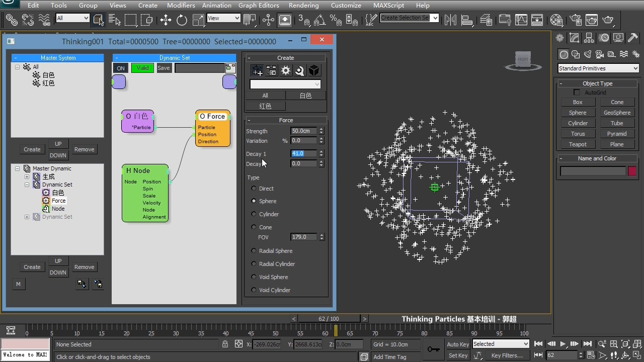Select the Lights category icon
The image size is (644, 362).
[x=588, y=54]
